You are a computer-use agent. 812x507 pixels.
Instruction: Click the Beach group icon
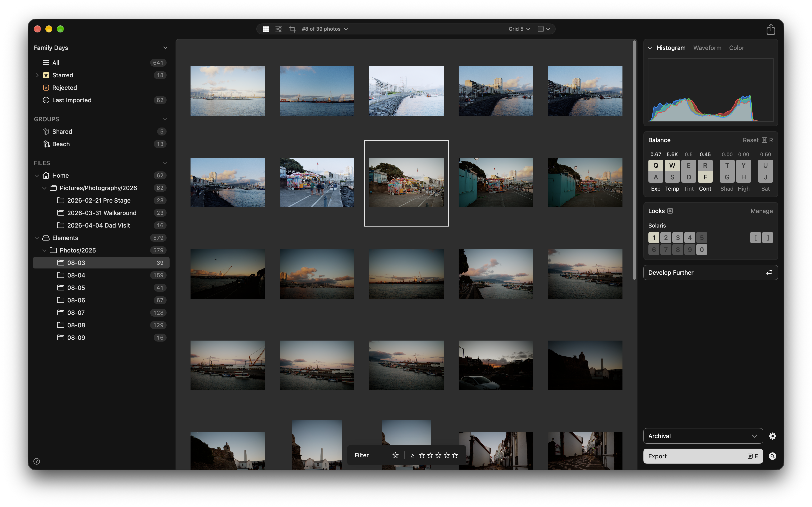point(46,144)
